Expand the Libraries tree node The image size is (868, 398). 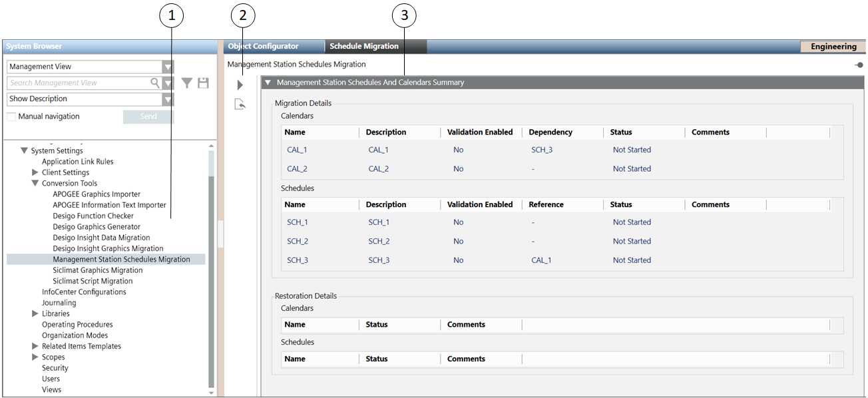(35, 313)
